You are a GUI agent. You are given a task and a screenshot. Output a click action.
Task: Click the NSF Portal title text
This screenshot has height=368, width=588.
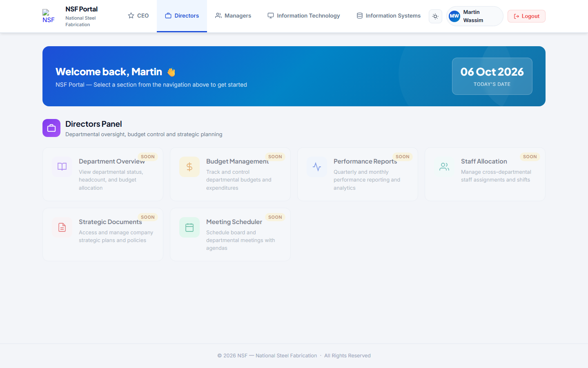click(82, 9)
